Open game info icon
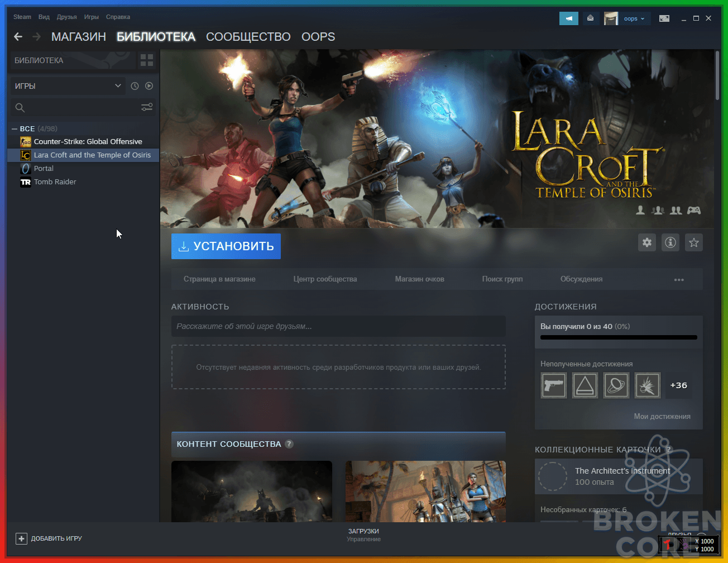The width and height of the screenshot is (728, 563). pos(670,242)
